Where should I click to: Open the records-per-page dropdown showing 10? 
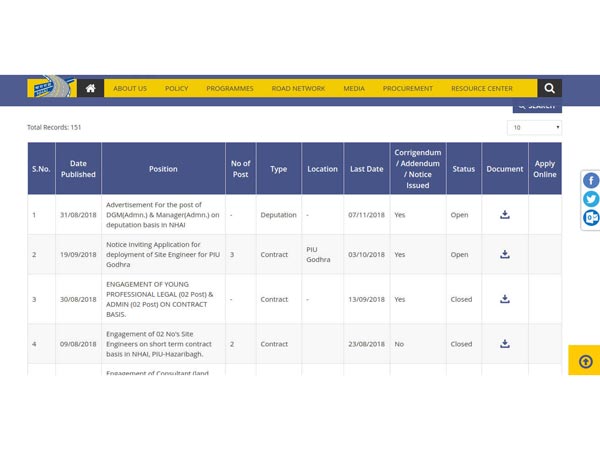point(534,127)
